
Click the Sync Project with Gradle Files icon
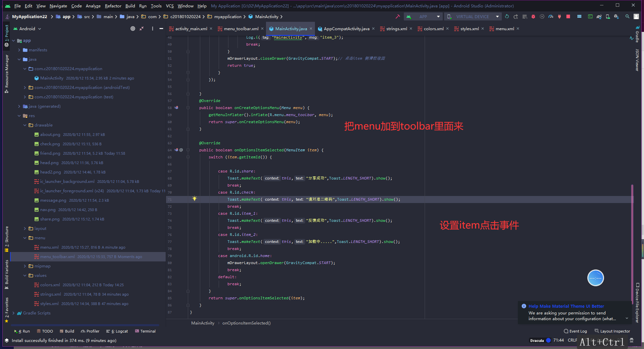(x=599, y=16)
